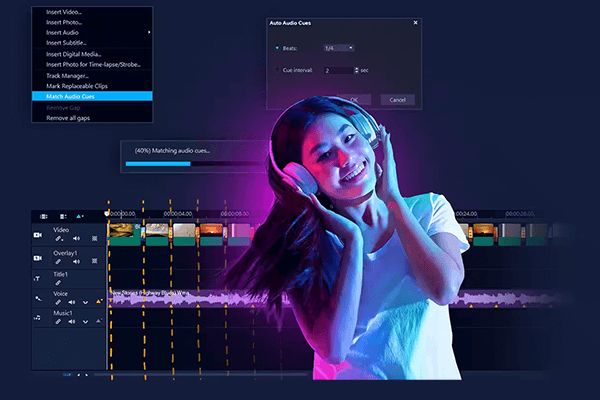Mute the Video track audio
The height and width of the screenshot is (400, 600).
(75, 239)
